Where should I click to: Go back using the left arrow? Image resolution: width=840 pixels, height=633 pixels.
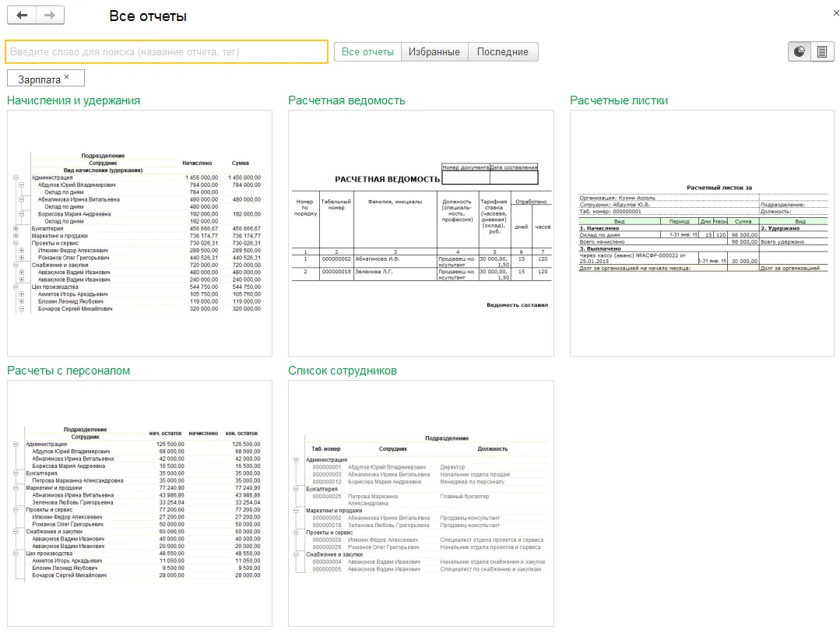[x=21, y=16]
